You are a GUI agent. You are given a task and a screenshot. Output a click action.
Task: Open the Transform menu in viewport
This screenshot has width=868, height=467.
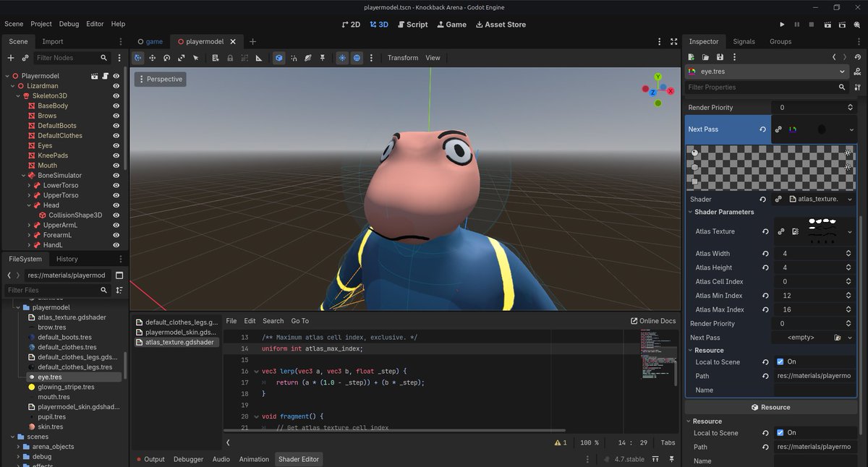click(x=402, y=58)
